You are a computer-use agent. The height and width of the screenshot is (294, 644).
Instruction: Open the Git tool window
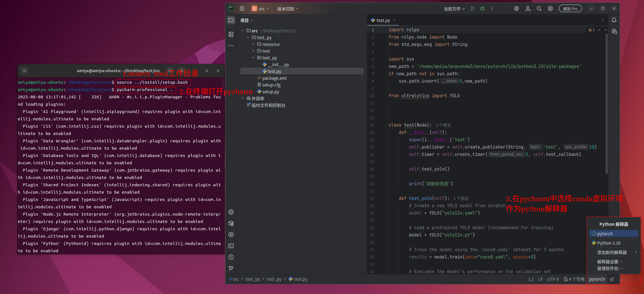pos(231,268)
